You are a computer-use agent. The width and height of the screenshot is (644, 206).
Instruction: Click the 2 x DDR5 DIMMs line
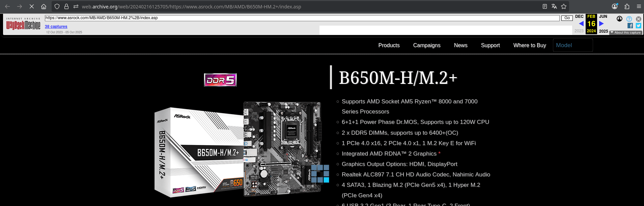400,133
